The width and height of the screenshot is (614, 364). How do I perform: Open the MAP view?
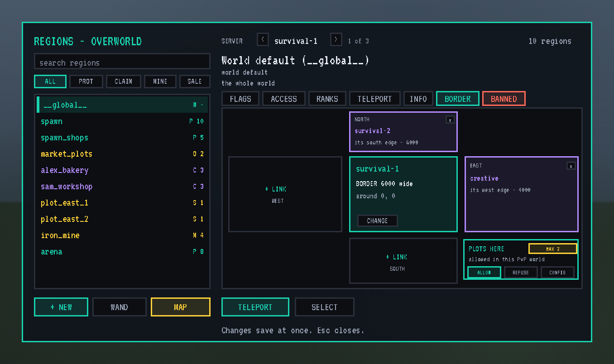point(181,307)
